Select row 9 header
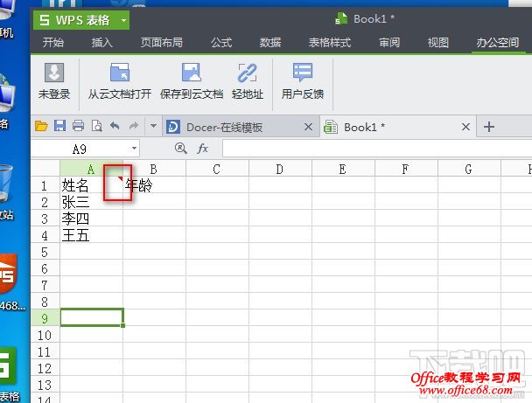The height and width of the screenshot is (403, 532). point(45,318)
